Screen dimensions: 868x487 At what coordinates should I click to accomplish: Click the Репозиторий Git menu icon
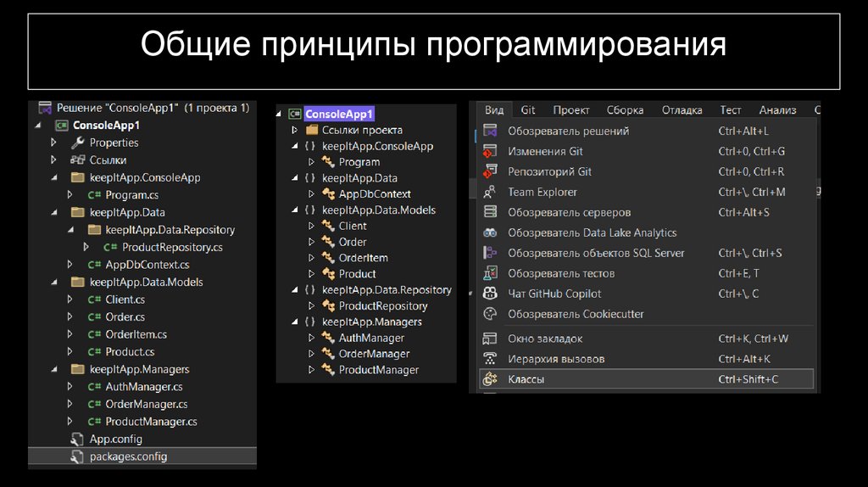tap(490, 171)
